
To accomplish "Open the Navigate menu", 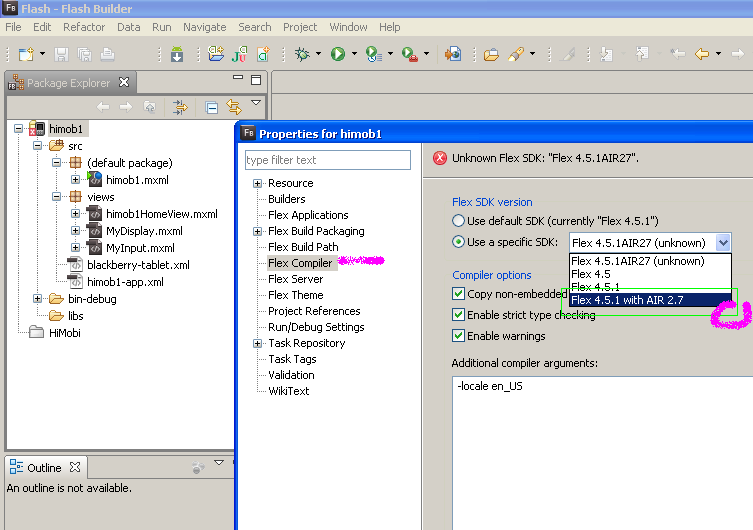I will [x=205, y=27].
